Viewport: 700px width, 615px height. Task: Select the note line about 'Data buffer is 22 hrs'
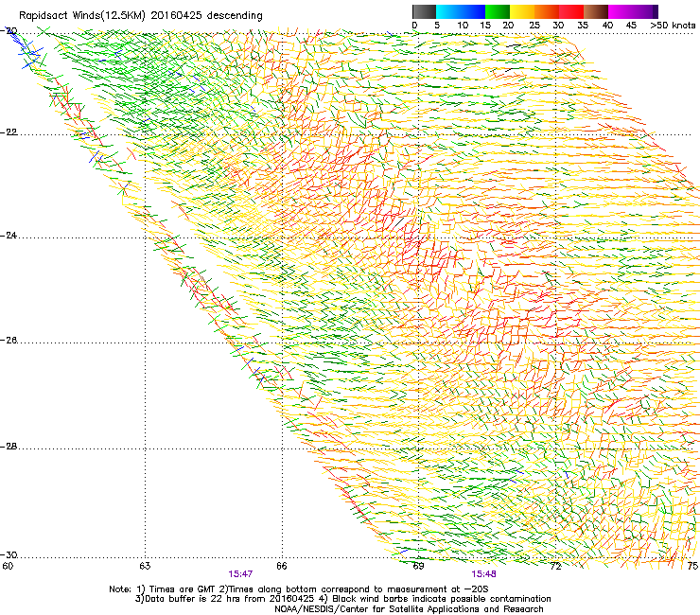coord(342,599)
